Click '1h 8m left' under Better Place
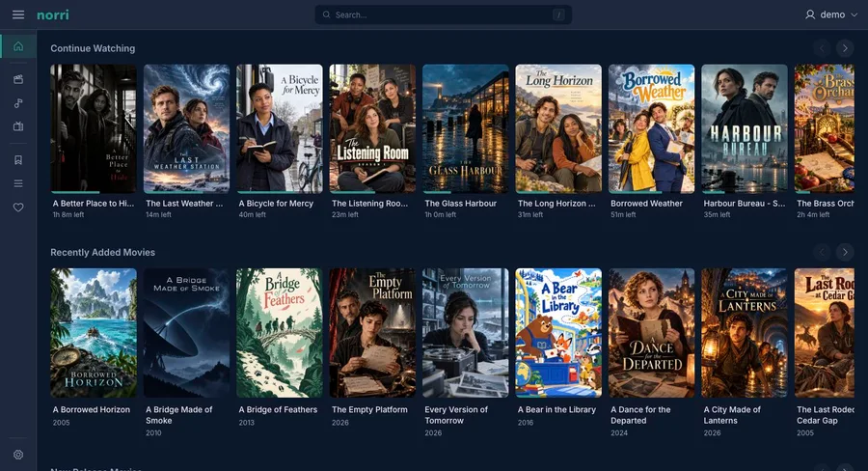The image size is (868, 471). click(x=68, y=214)
